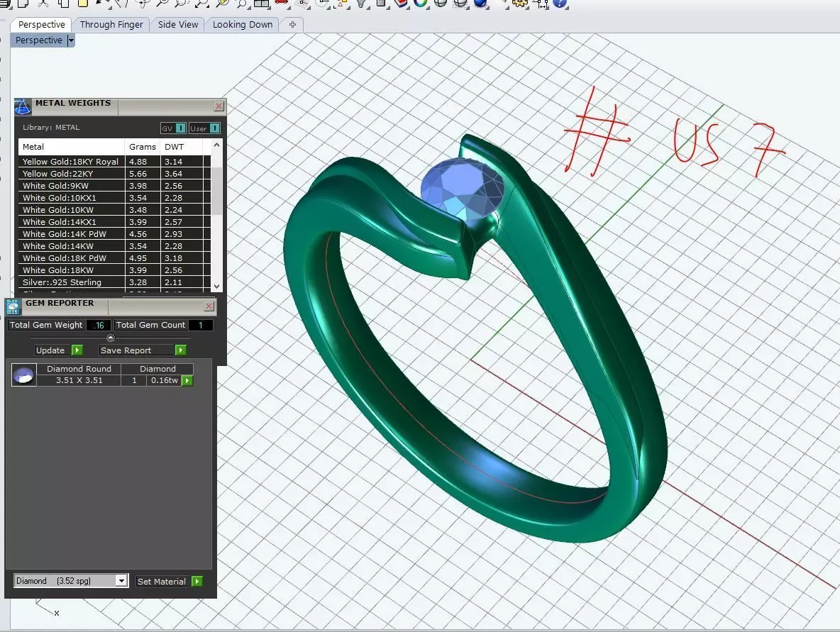
Task: Click the light bulb icon in toolbar
Action: pos(362,4)
